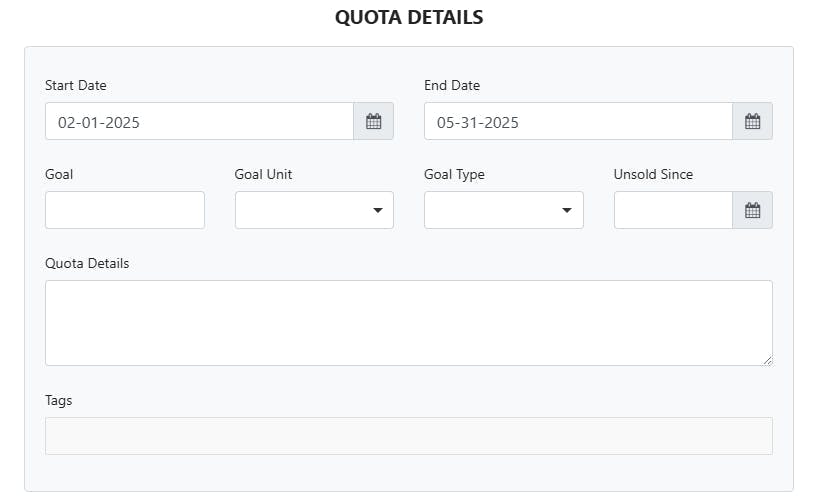The height and width of the screenshot is (501, 822).
Task: Expand the Goal Type dropdown
Action: pyautogui.click(x=503, y=210)
